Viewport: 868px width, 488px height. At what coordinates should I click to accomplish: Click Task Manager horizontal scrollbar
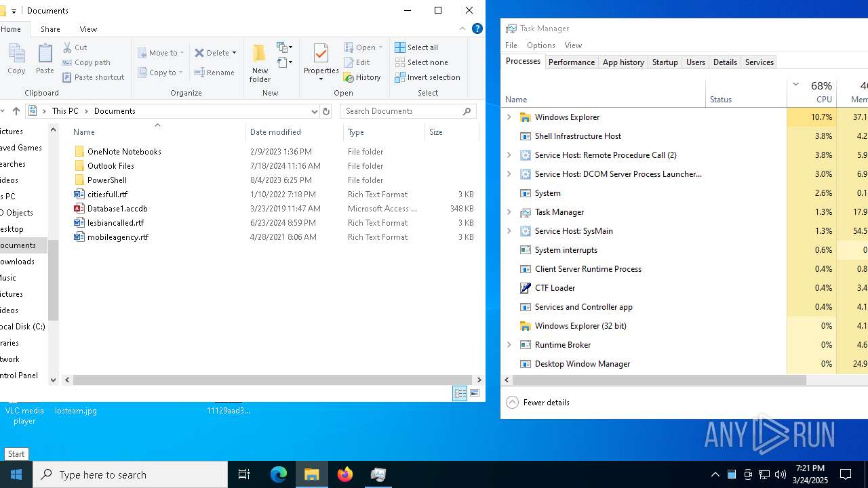(658, 380)
